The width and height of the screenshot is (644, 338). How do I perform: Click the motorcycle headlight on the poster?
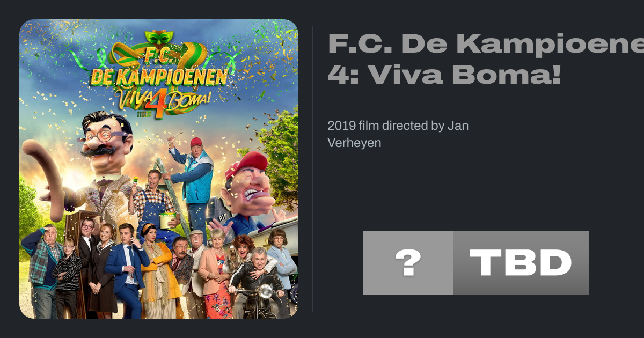tap(265, 292)
